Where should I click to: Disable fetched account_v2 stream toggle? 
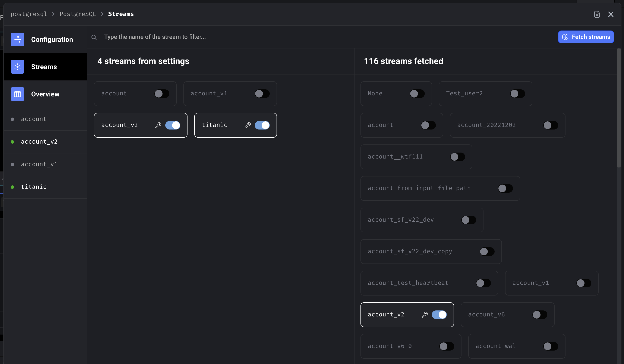(x=439, y=314)
